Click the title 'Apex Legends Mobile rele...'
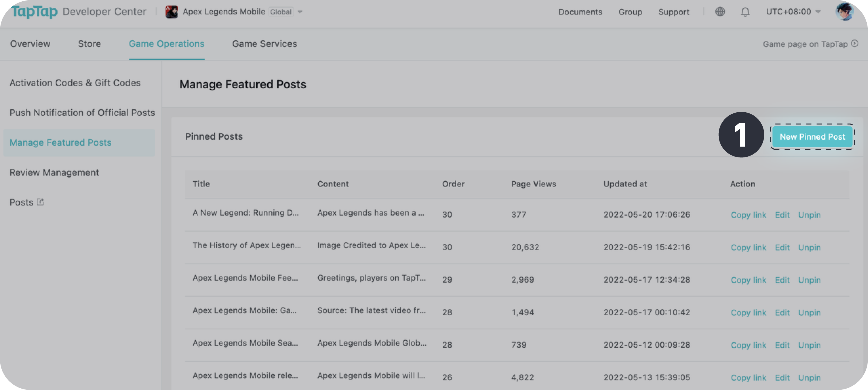The width and height of the screenshot is (868, 390). point(245,376)
